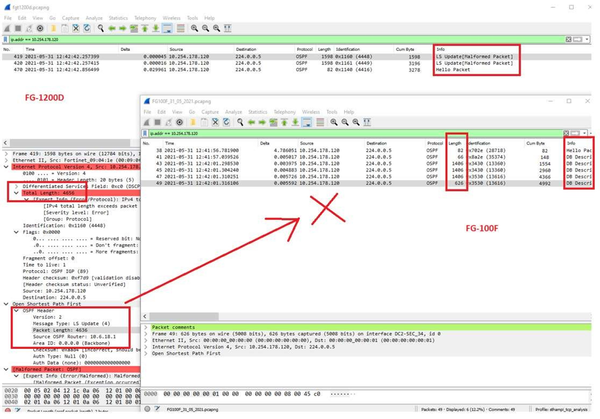
Task: Open file folder icon in FG100F toolbar
Action: (x=193, y=122)
